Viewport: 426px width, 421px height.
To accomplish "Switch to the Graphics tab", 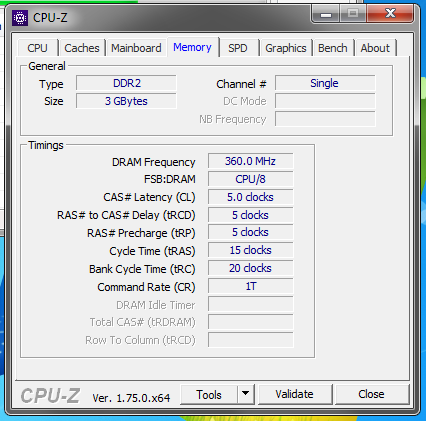I will point(286,48).
